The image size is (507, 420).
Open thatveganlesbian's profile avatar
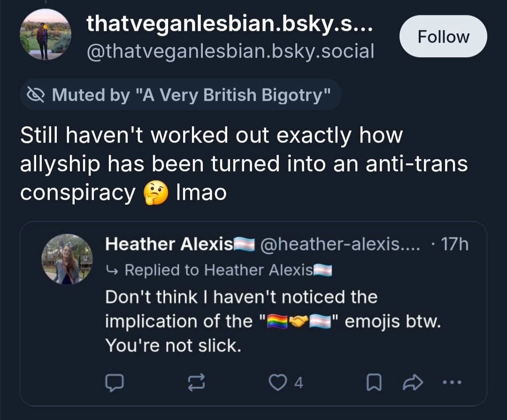click(x=45, y=37)
